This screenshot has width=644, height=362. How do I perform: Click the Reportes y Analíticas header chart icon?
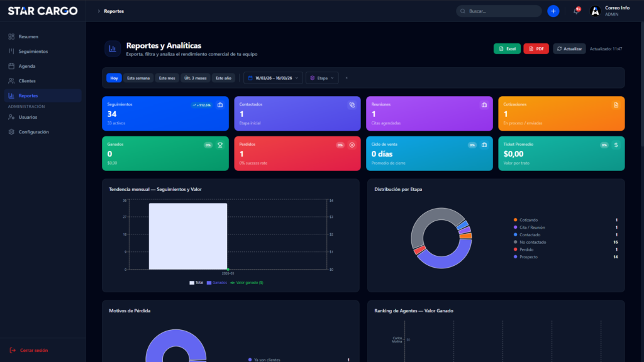tap(113, 49)
